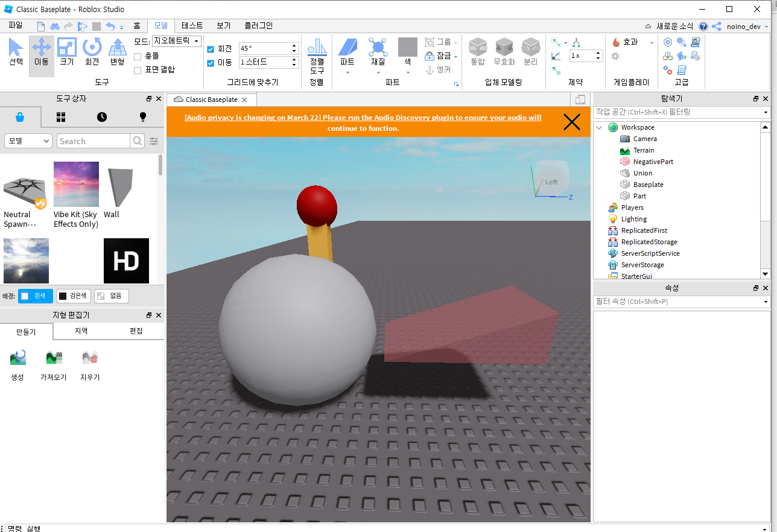Add a 효과 fire effect
Viewport: 777px width, 532px height.
pyautogui.click(x=626, y=42)
